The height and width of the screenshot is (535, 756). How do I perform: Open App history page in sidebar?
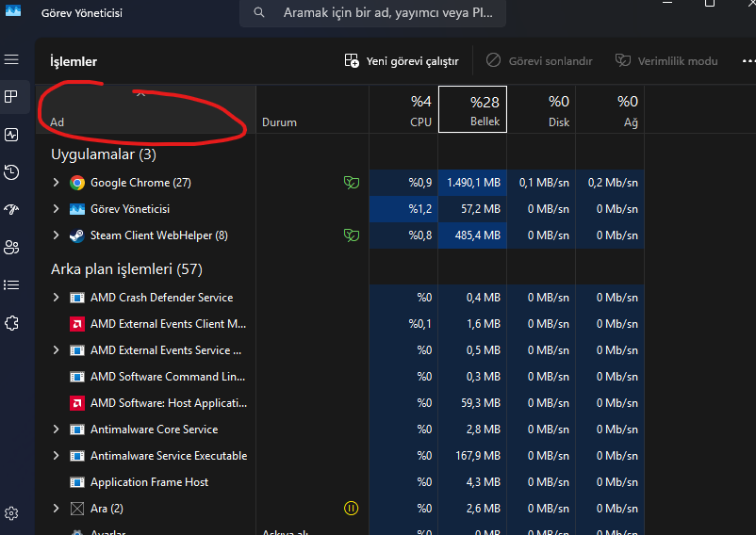pos(11,172)
